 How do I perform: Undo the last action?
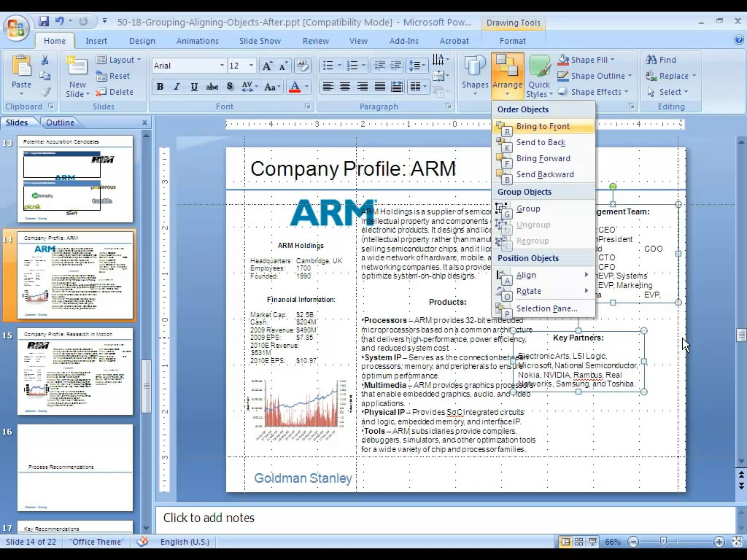(60, 21)
